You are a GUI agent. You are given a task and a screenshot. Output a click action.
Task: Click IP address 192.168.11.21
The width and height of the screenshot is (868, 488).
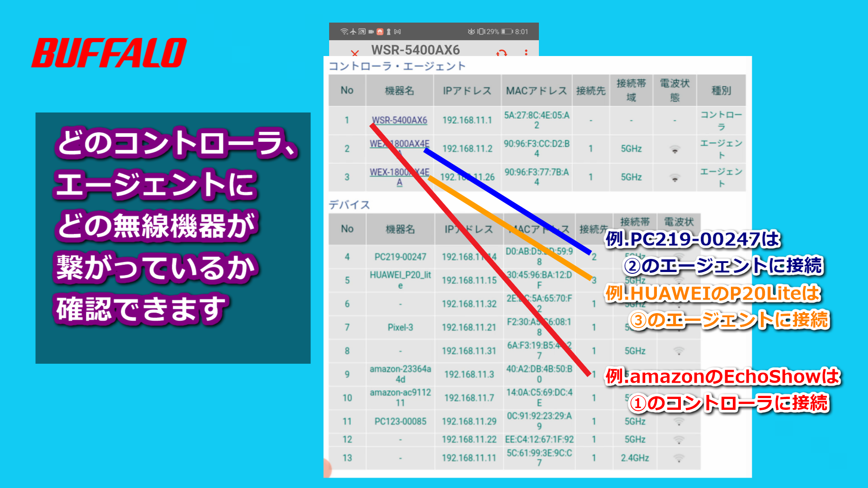coord(469,328)
